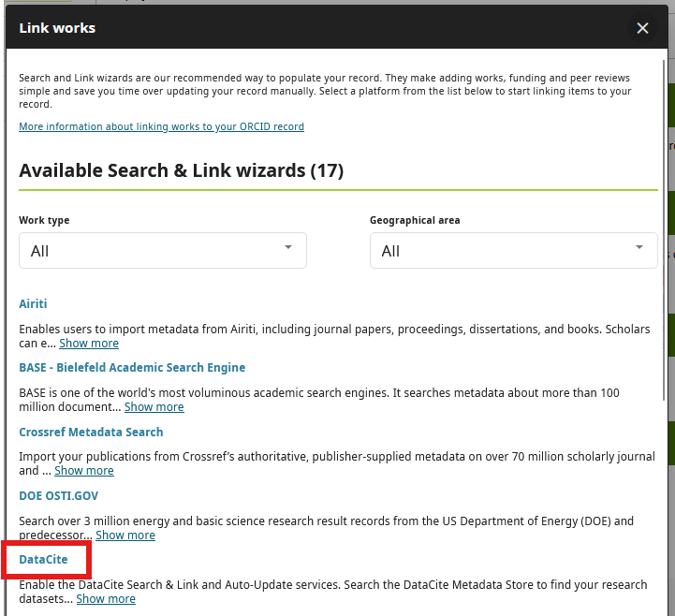
Task: Click the Link works dialog title
Action: (x=57, y=28)
